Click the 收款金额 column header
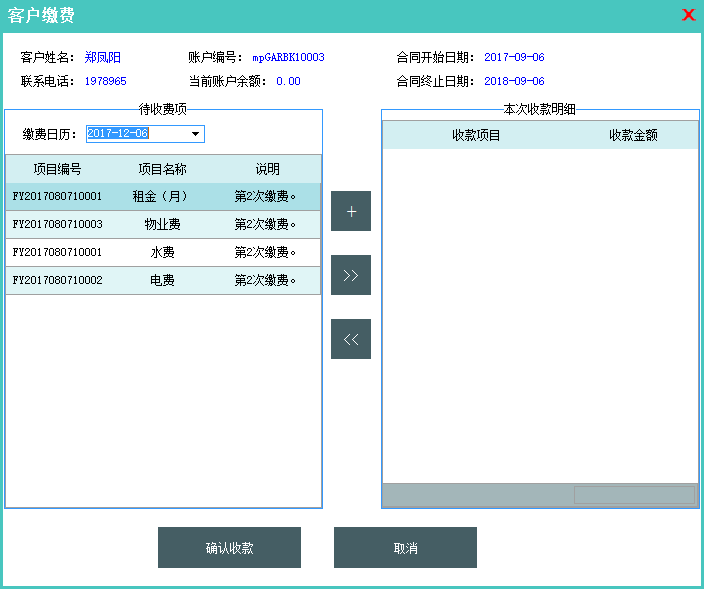The image size is (704, 589). pyautogui.click(x=633, y=135)
